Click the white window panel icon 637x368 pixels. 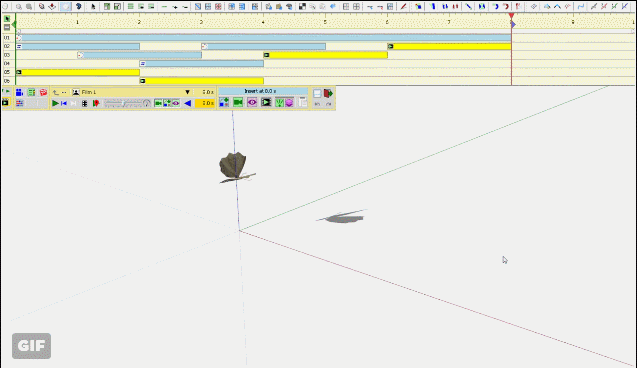(x=317, y=93)
